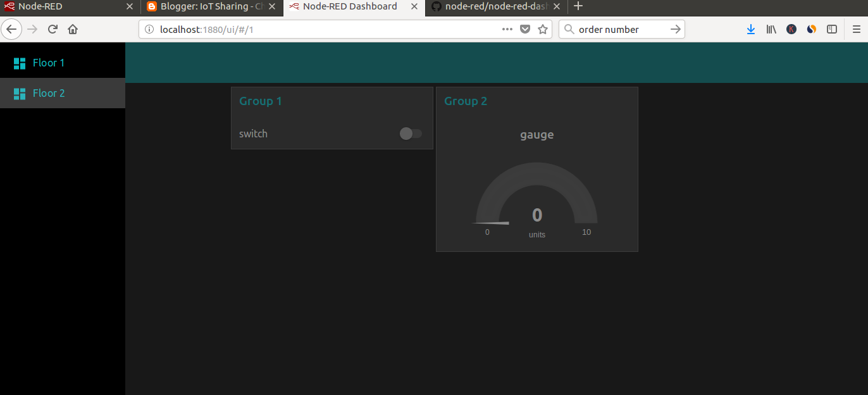Click the search field's go arrow

(x=675, y=29)
